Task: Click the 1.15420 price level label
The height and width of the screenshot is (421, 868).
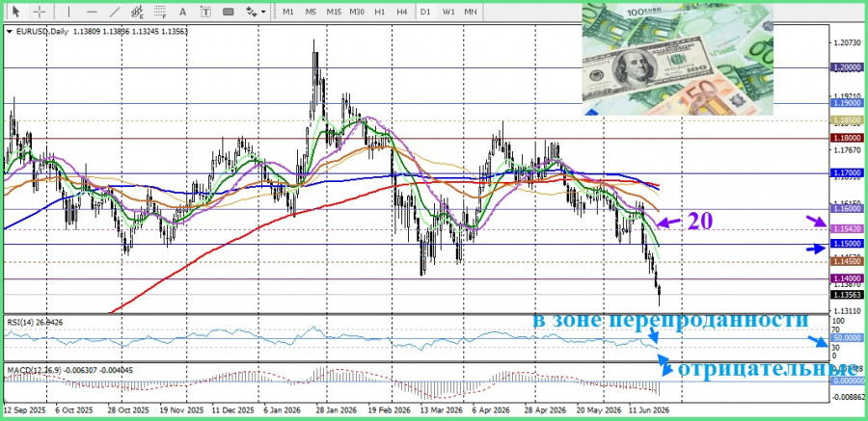Action: pyautogui.click(x=847, y=228)
